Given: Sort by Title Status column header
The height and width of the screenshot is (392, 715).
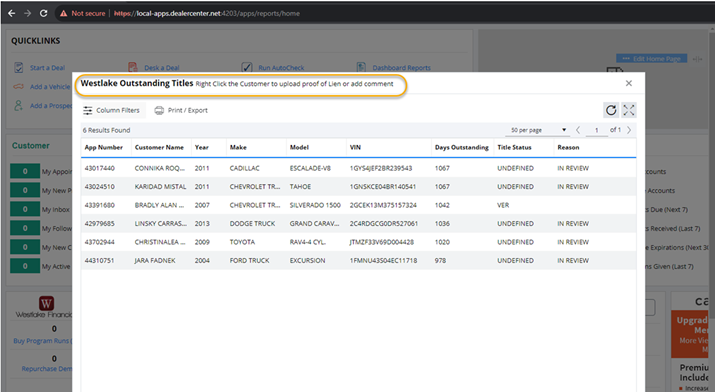Looking at the screenshot, I should 514,147.
